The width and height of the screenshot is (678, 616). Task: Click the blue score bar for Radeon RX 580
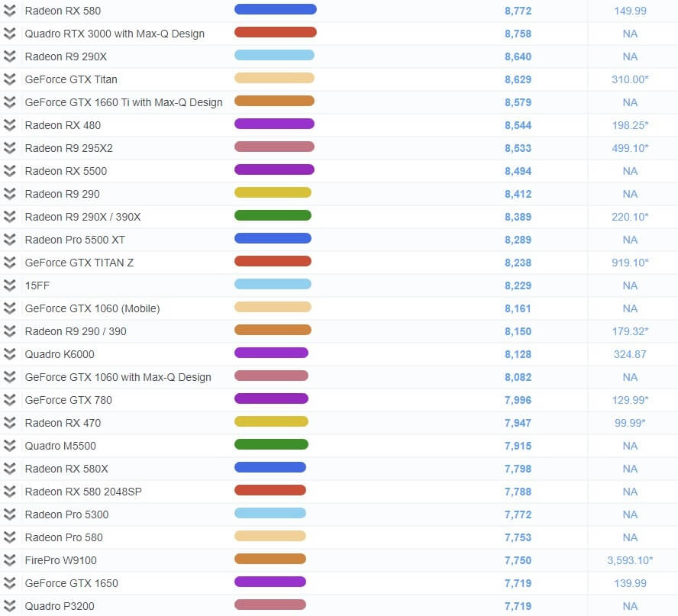click(276, 9)
